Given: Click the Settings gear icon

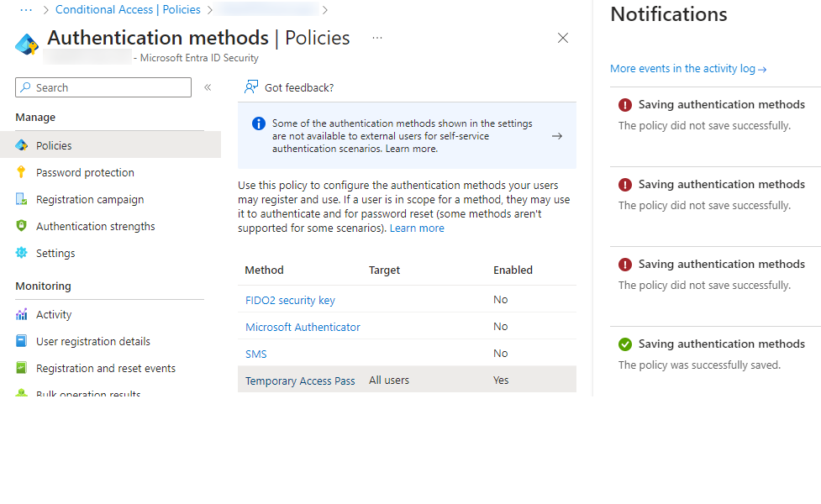Looking at the screenshot, I should tap(22, 253).
